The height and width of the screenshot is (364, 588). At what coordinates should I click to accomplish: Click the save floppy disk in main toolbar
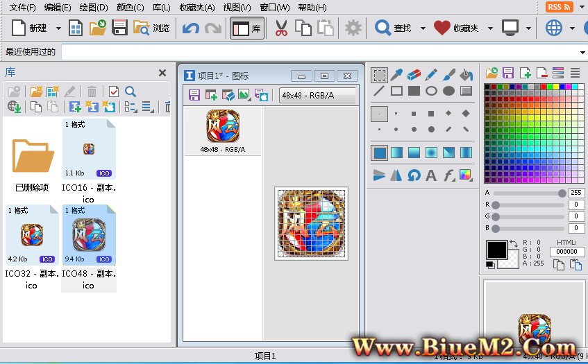coord(119,28)
